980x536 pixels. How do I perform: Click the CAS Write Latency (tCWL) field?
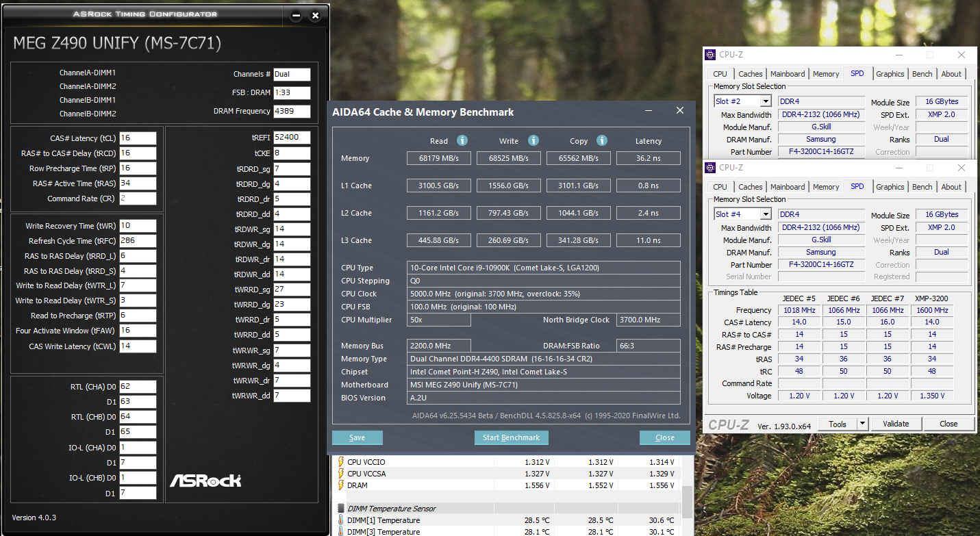(x=138, y=346)
